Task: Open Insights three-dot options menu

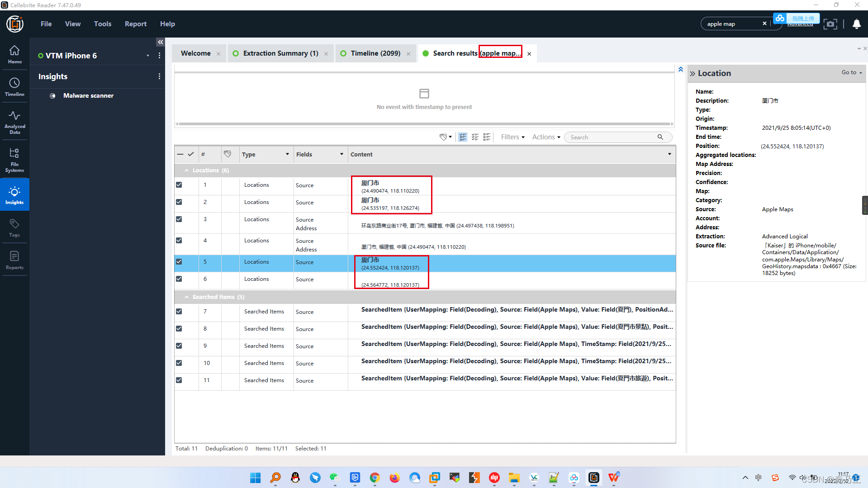Action: (159, 76)
